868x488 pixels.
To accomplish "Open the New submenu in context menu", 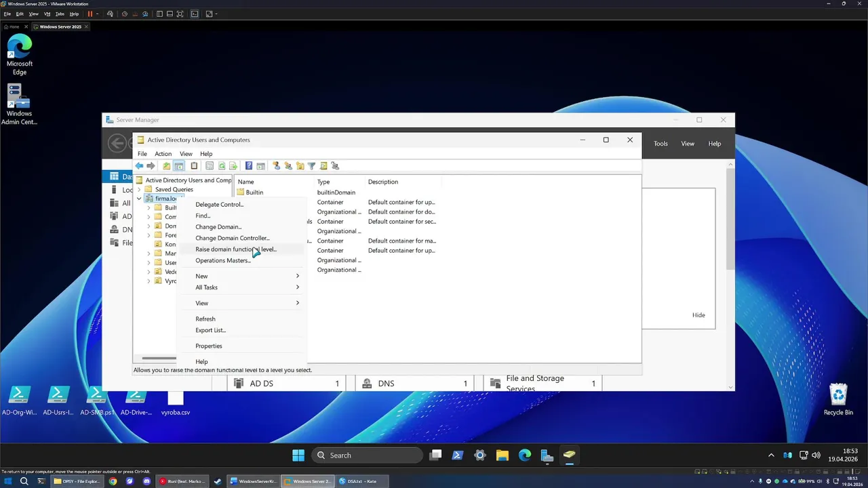I will point(242,276).
